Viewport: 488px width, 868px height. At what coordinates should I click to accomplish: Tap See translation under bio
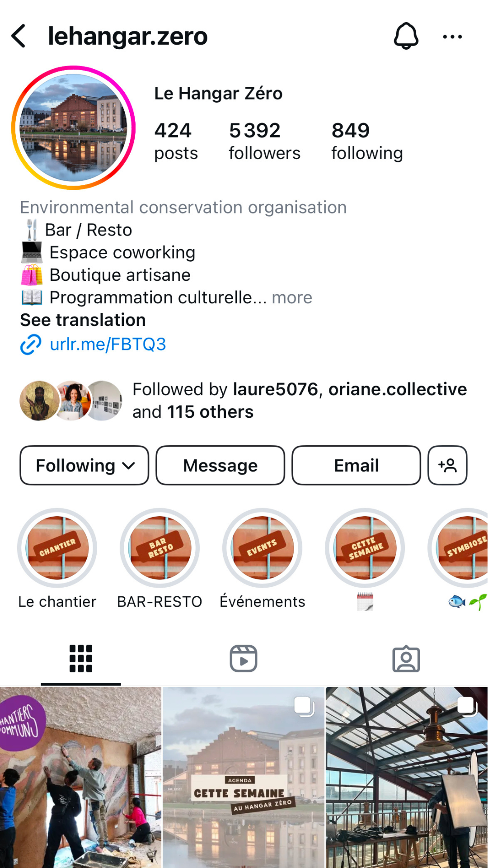point(83,320)
